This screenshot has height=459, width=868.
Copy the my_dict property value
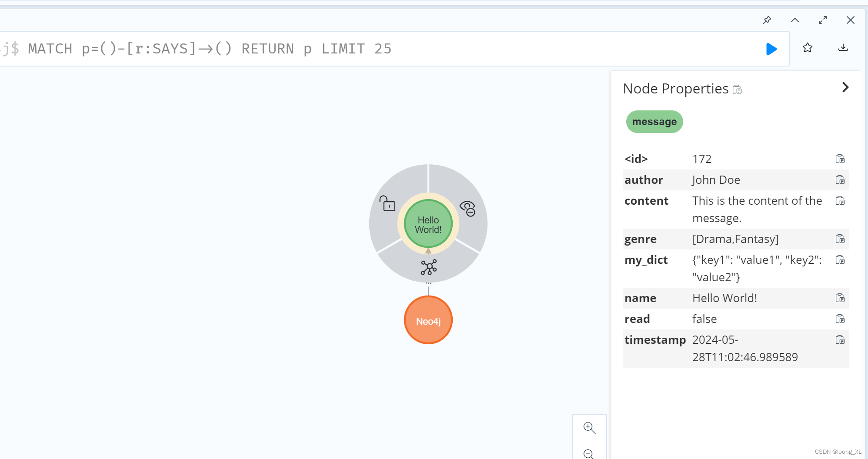point(840,260)
